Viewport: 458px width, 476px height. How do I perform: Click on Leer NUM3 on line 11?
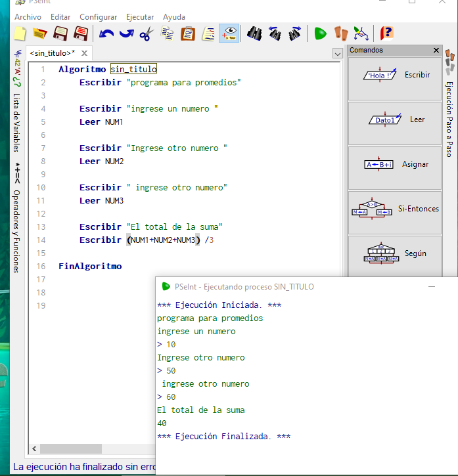pos(101,201)
